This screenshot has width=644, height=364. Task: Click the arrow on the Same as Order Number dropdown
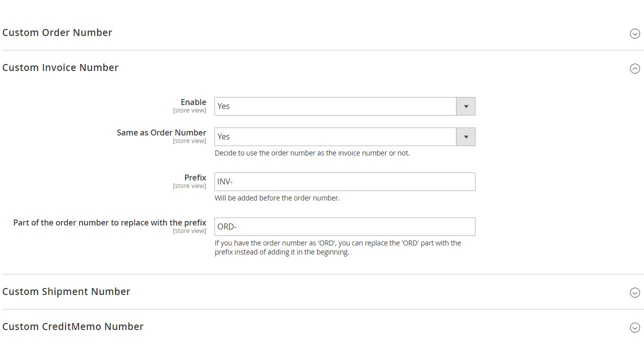[465, 137]
